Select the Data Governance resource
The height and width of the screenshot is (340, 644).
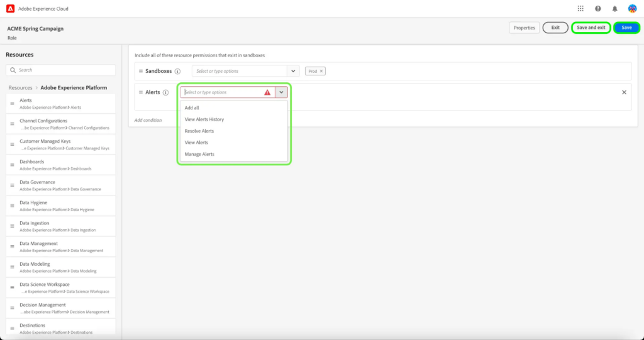pyautogui.click(x=61, y=185)
